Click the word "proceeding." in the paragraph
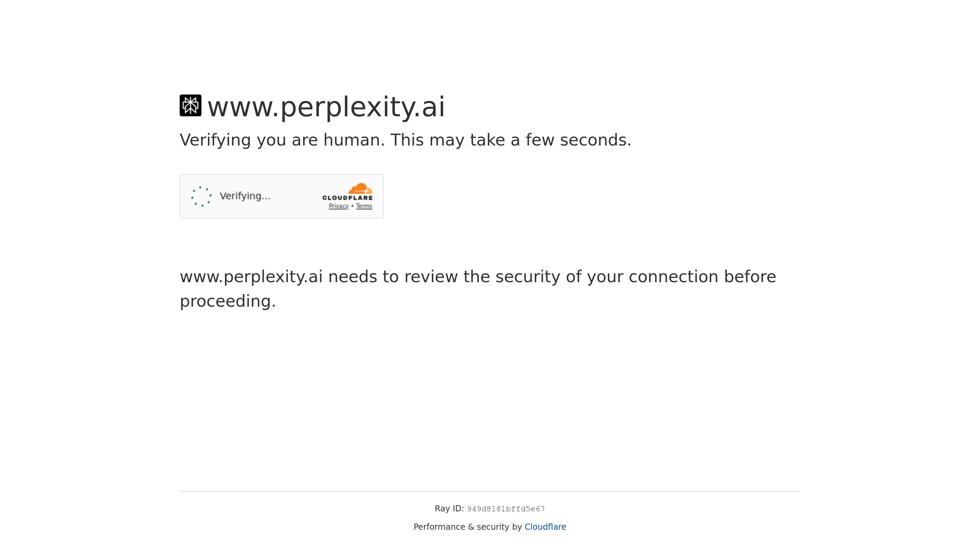Viewport: 980px width, 544px height. point(228,301)
